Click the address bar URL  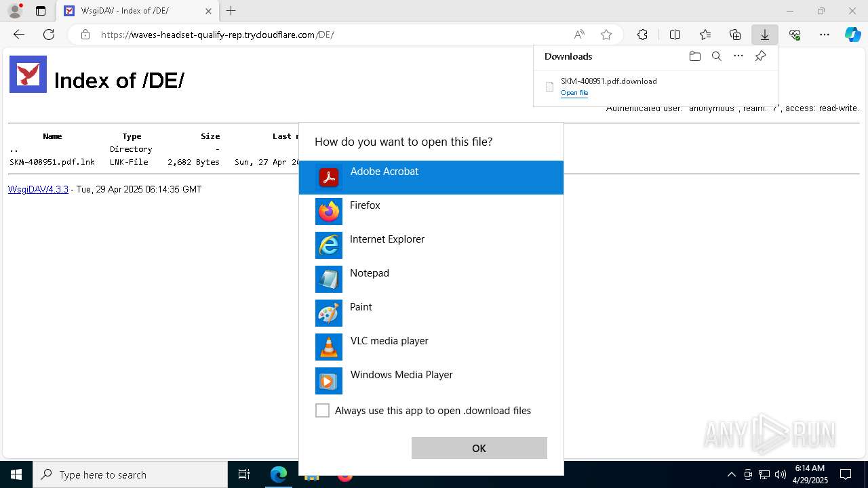click(x=218, y=35)
